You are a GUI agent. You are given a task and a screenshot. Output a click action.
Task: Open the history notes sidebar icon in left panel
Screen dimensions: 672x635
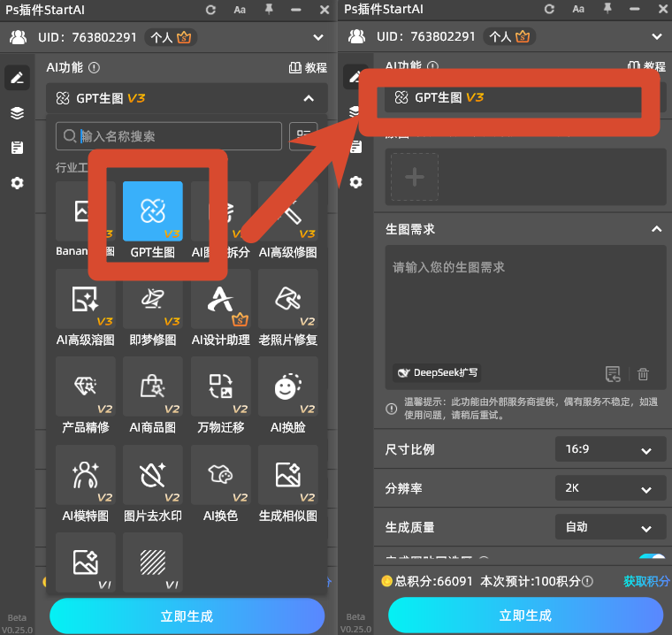tap(17, 148)
